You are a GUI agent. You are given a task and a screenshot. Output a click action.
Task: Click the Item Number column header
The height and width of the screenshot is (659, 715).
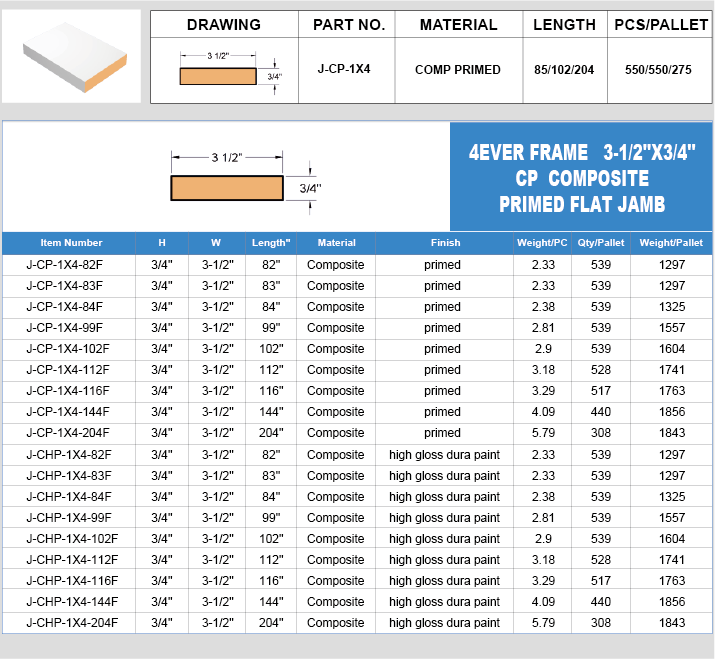pos(71,243)
